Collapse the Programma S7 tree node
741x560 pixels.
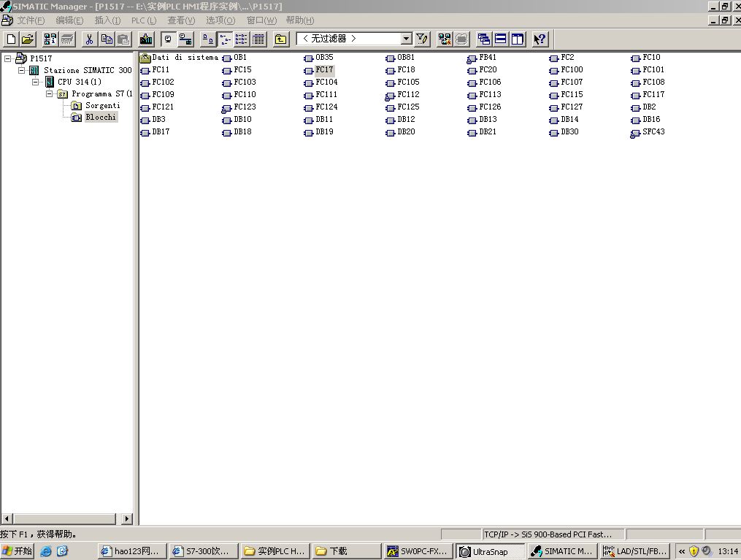tap(49, 93)
